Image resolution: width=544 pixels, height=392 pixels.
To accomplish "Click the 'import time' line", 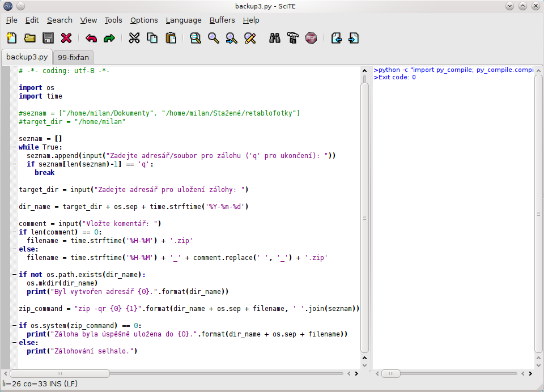I will pyautogui.click(x=41, y=96).
